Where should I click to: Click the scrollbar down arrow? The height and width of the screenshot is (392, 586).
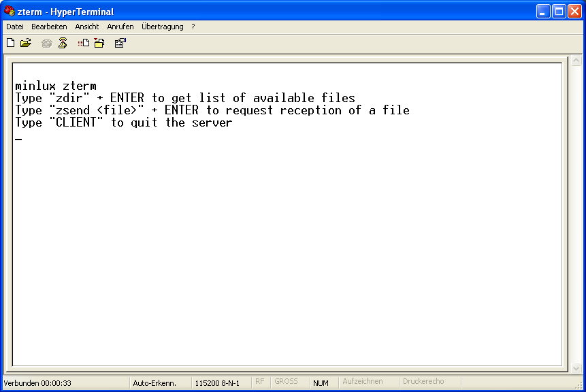coord(576,368)
